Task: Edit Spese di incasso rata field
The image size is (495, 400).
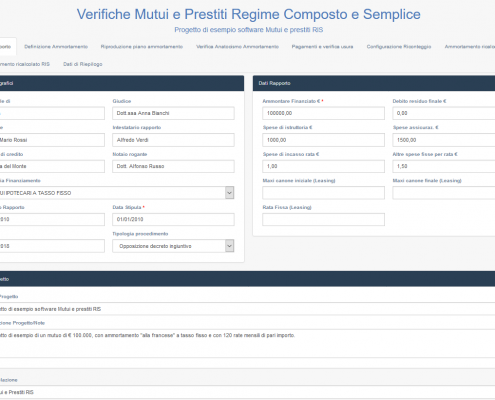Action: tap(323, 166)
